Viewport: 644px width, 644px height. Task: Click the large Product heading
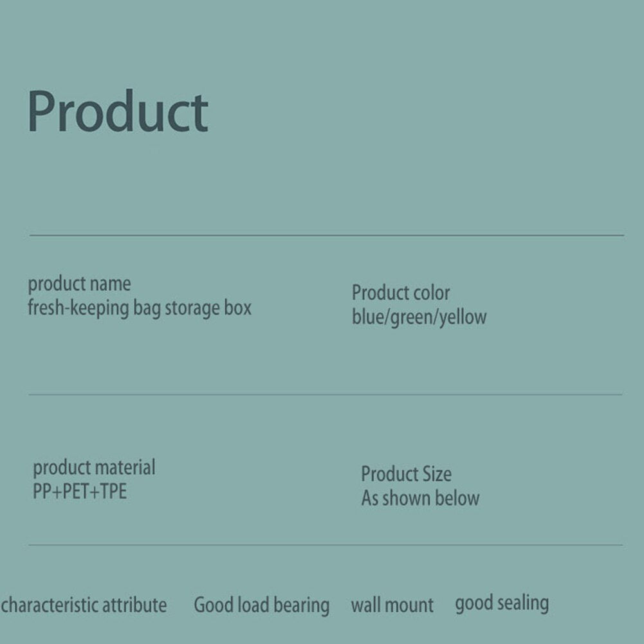coord(118,111)
